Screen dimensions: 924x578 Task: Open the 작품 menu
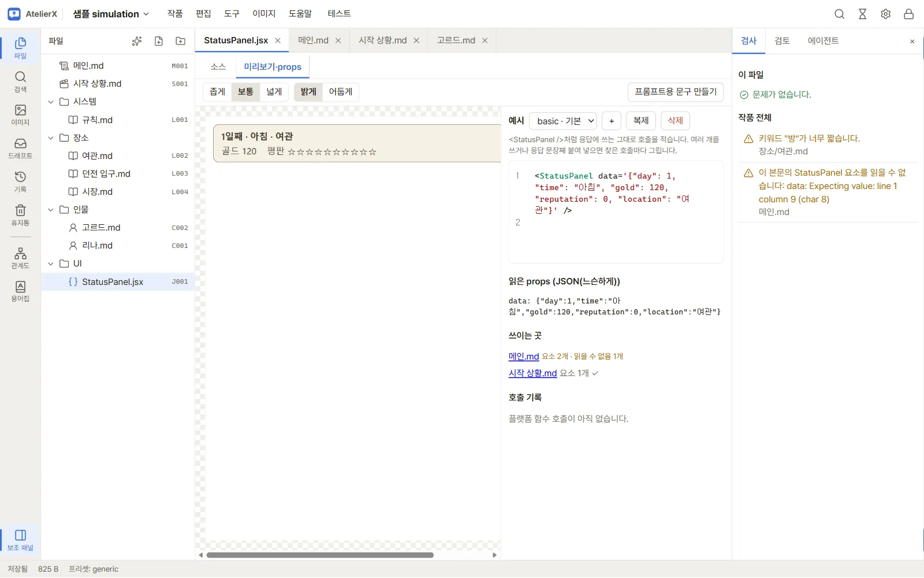[175, 14]
